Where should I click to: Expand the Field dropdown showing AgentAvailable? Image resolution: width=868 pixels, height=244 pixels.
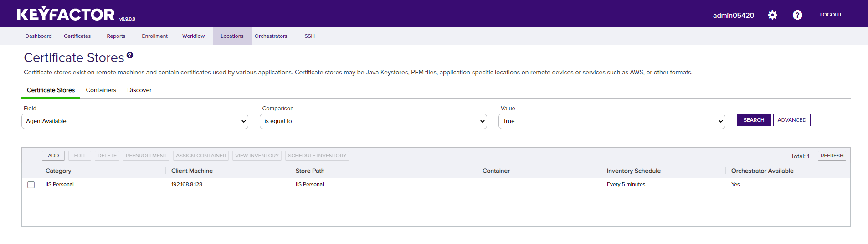(135, 121)
